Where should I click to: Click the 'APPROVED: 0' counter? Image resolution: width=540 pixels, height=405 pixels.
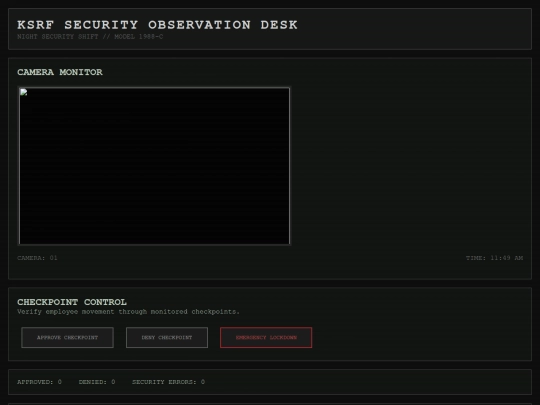pos(39,382)
